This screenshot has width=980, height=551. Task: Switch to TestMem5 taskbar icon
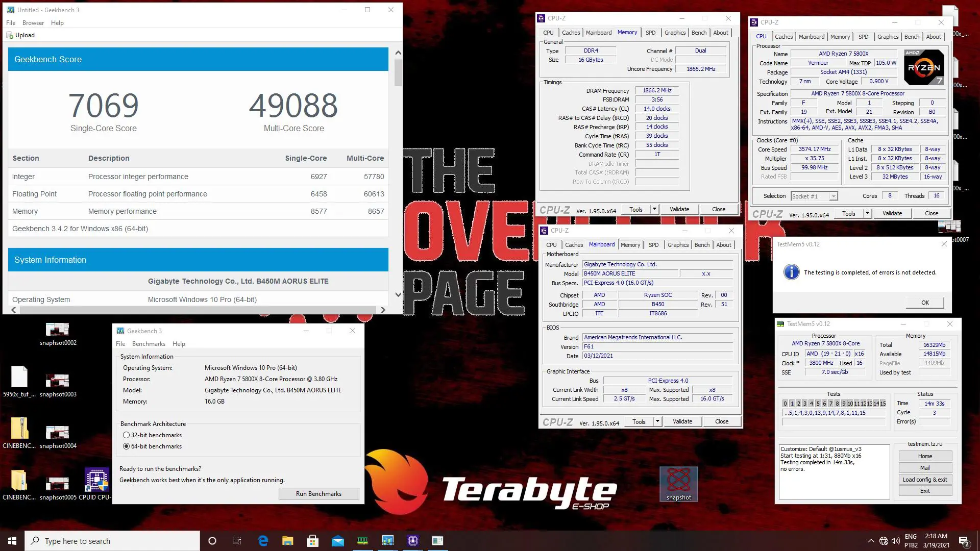[x=362, y=541]
